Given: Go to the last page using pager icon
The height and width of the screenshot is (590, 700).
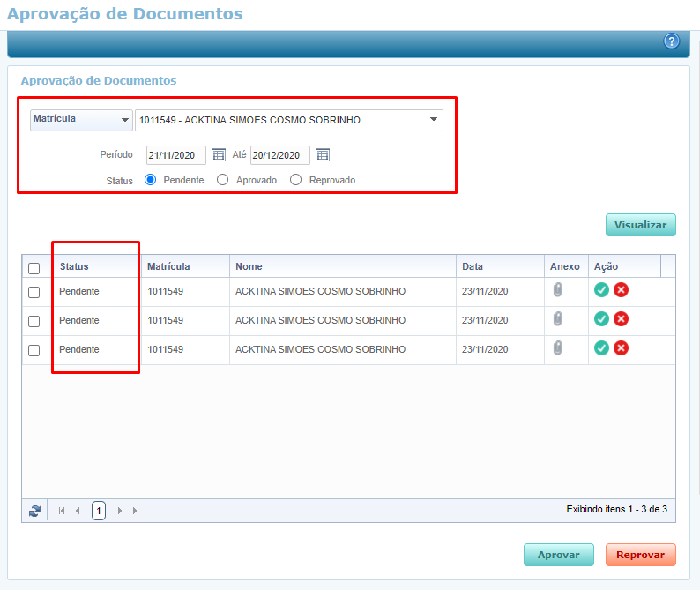Looking at the screenshot, I should (136, 510).
